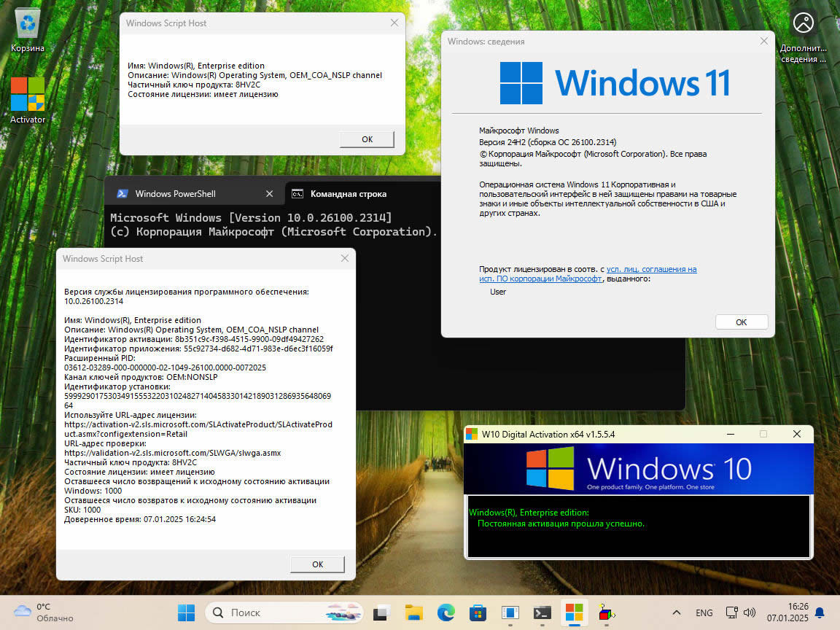Open Microsoft Store taskbar icon
The height and width of the screenshot is (630, 840).
[478, 612]
